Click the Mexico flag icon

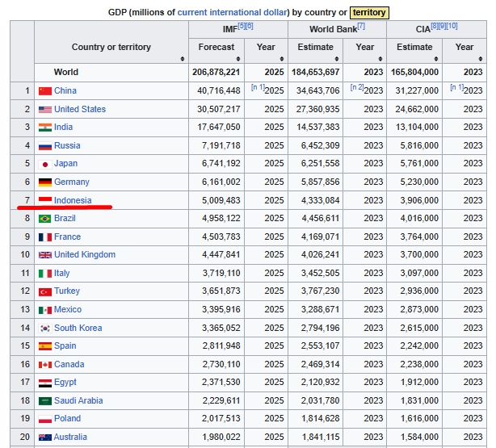point(45,310)
